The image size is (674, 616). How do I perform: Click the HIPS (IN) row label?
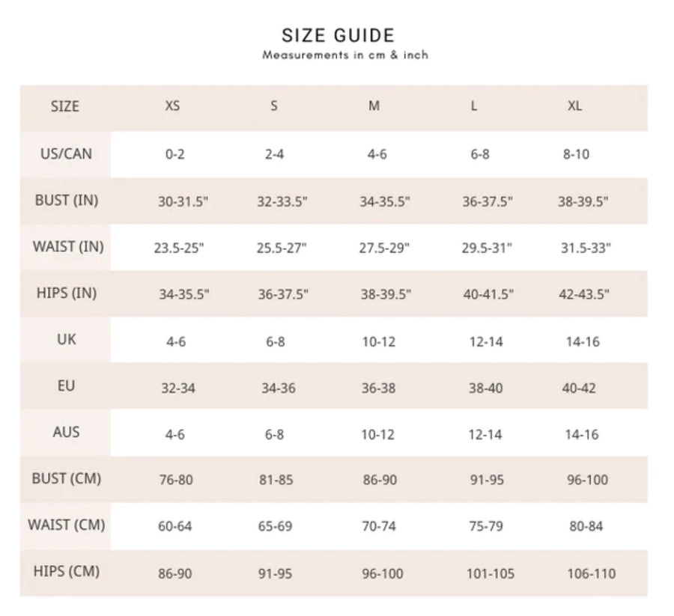(67, 293)
